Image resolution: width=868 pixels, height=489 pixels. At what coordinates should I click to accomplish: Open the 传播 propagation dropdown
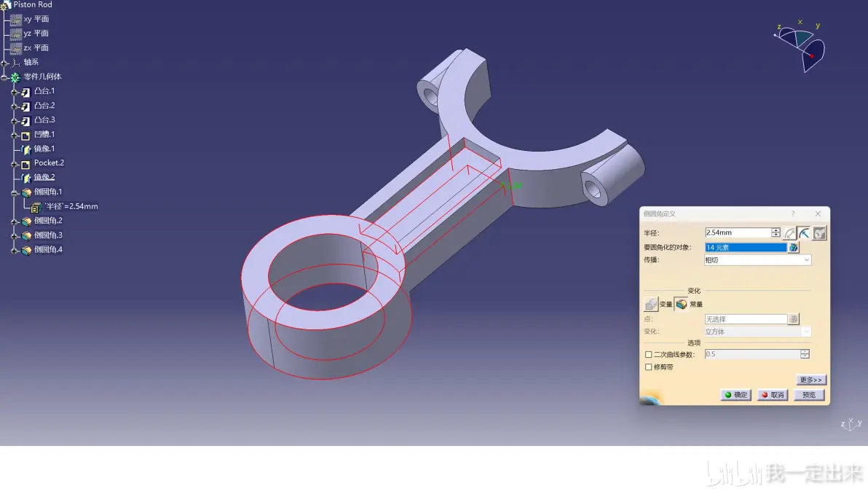pos(757,259)
